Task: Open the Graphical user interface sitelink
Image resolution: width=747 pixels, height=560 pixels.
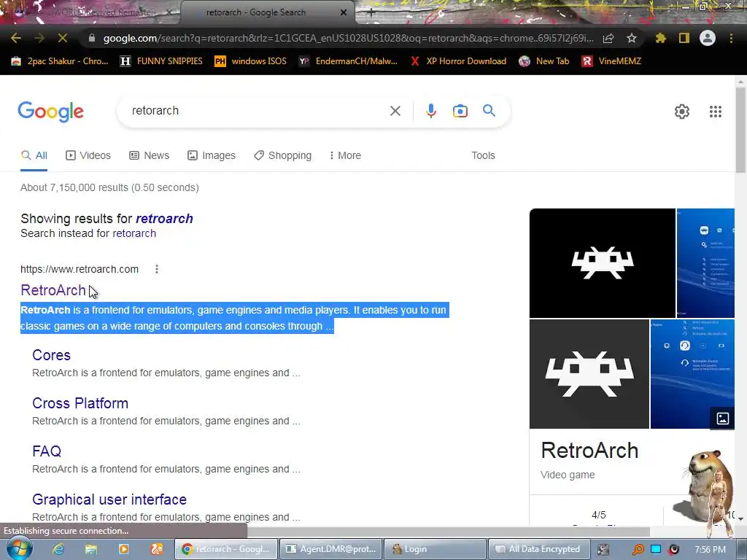Action: coord(109,499)
